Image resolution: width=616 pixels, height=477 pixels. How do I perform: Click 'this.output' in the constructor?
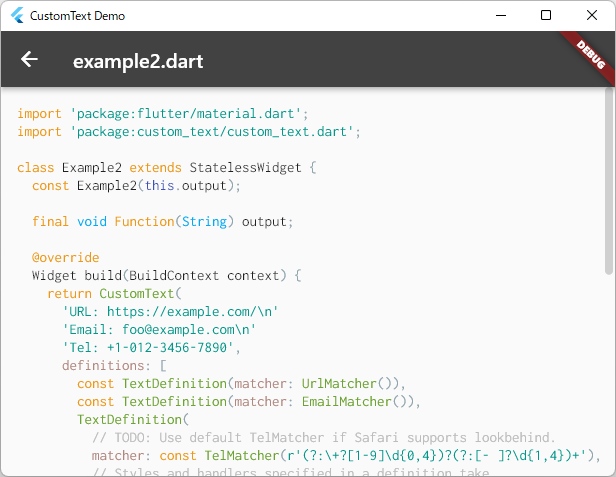tap(186, 186)
